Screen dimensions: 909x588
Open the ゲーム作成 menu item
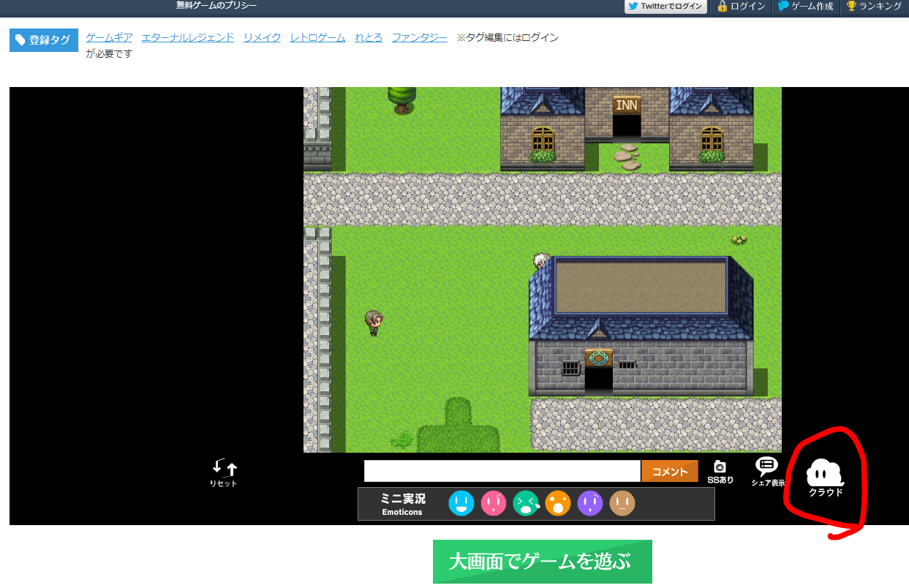(x=805, y=7)
